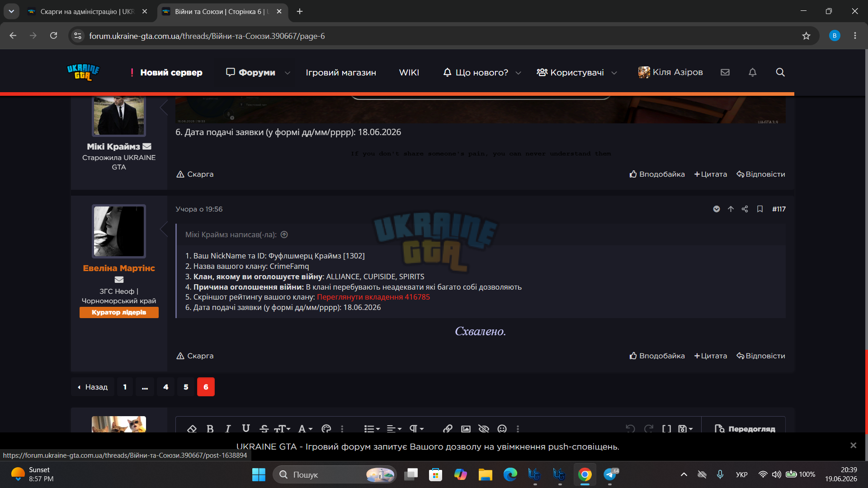Open the Ігровий магазин menu item
The height and width of the screenshot is (488, 868).
tap(341, 72)
